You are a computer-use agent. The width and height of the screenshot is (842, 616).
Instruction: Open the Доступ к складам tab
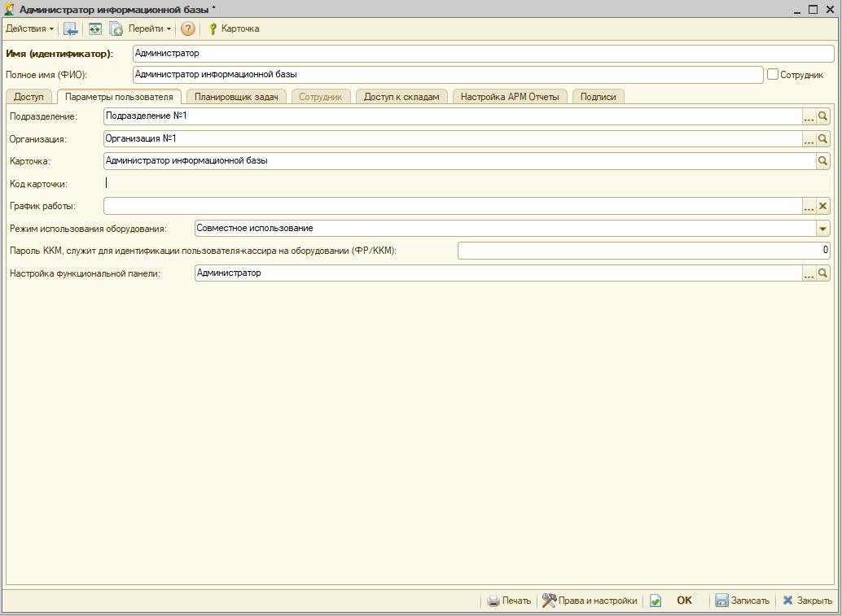click(x=401, y=97)
